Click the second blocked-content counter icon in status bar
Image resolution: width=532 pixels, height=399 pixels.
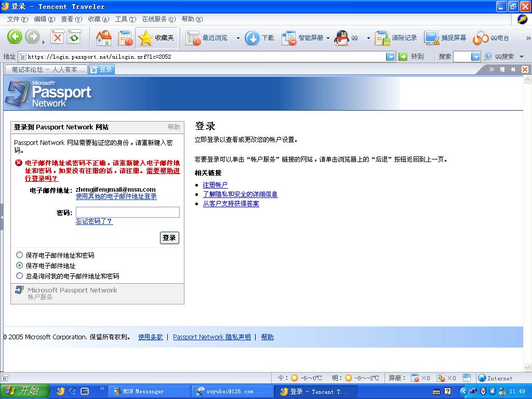click(441, 378)
